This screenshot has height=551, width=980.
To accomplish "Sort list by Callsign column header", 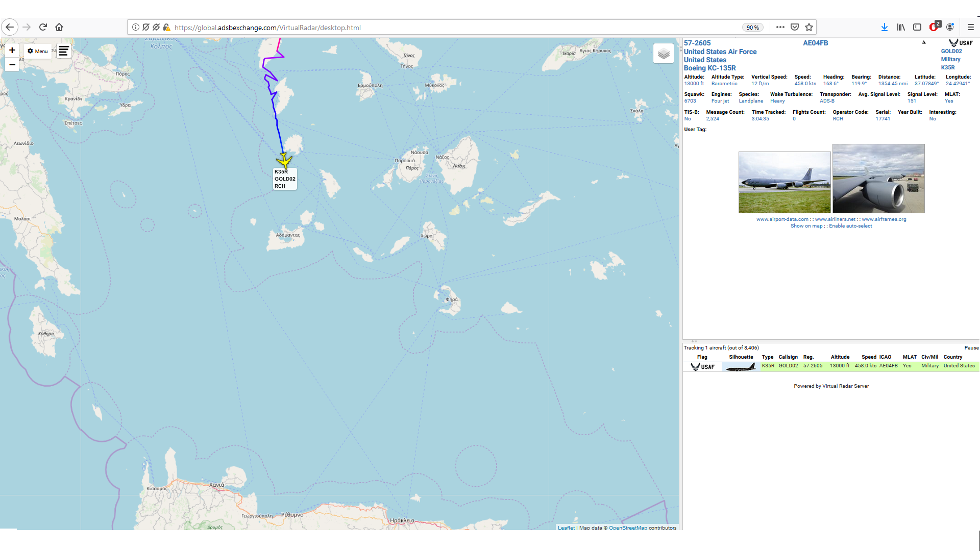I will coord(788,357).
